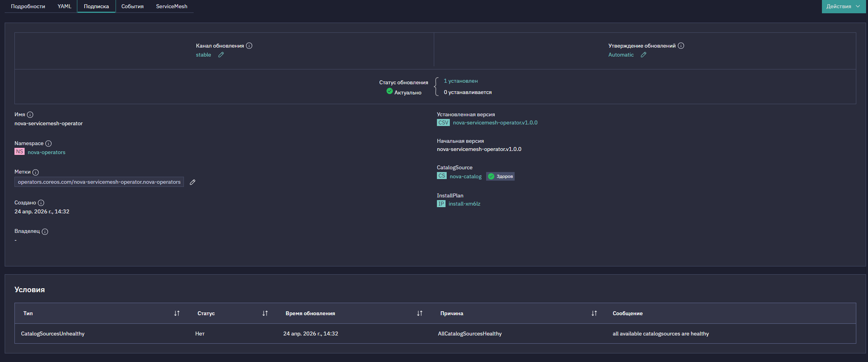Open the nova-operators namespace link
This screenshot has height=362, width=868.
[x=46, y=152]
